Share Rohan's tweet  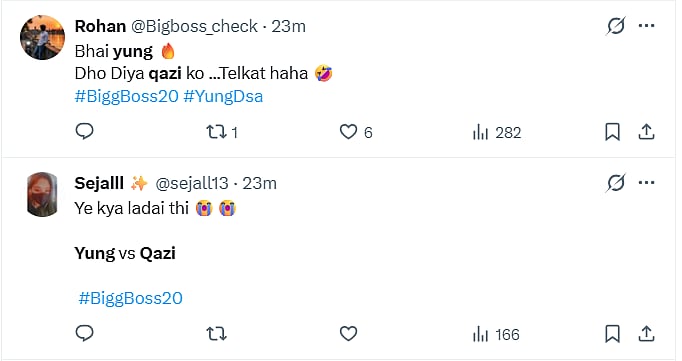(x=646, y=132)
